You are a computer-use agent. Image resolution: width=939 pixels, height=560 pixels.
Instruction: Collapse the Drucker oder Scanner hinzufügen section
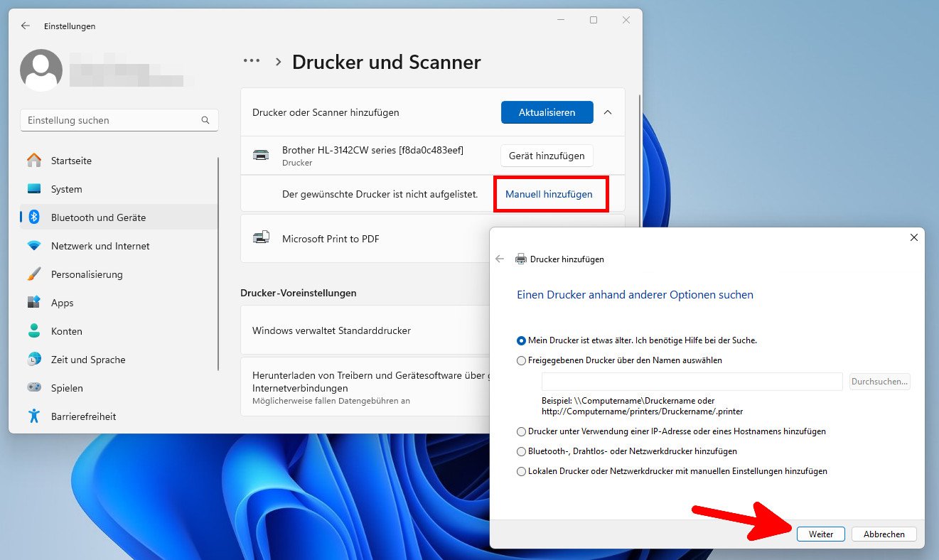(608, 112)
